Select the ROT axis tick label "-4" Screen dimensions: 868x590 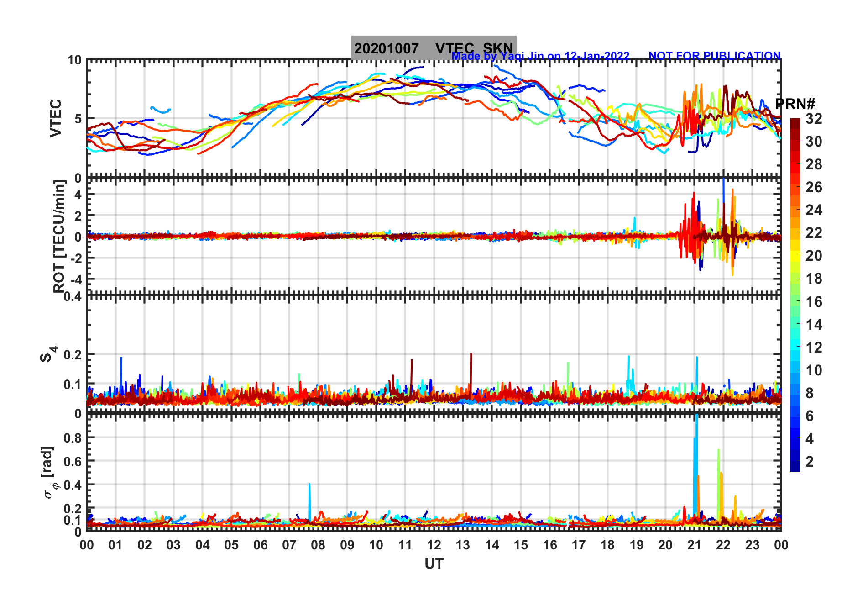pos(76,279)
